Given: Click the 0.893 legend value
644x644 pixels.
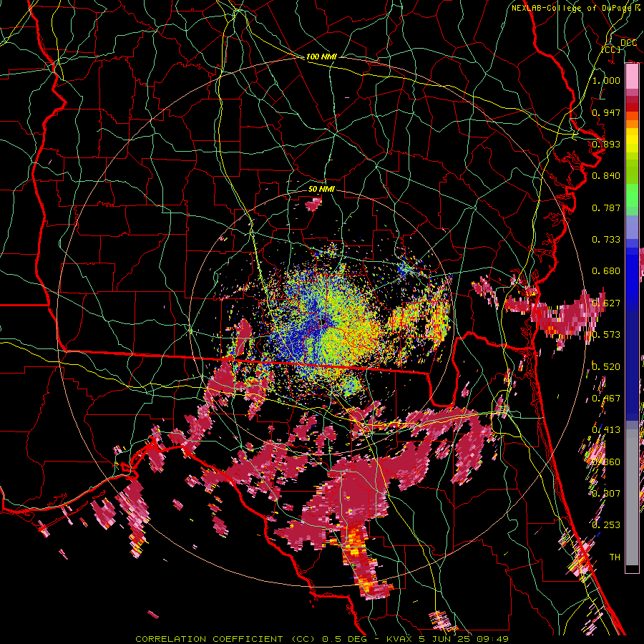Looking at the screenshot, I should click(x=606, y=144).
